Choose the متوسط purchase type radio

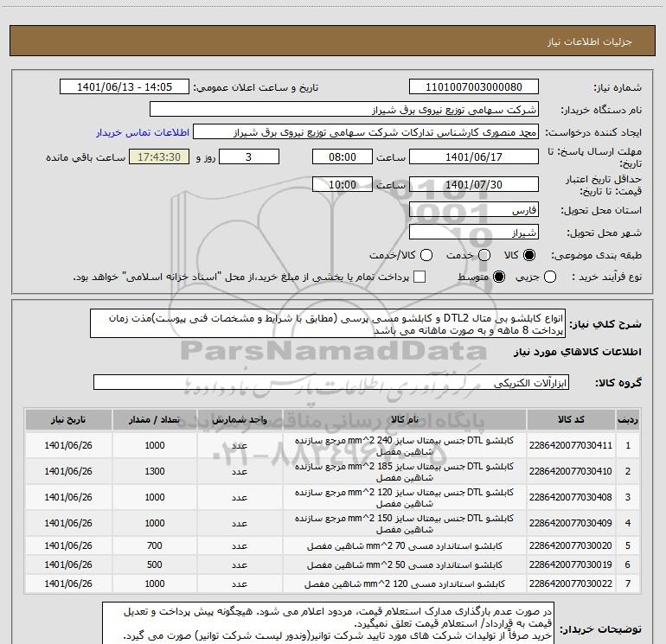point(499,277)
